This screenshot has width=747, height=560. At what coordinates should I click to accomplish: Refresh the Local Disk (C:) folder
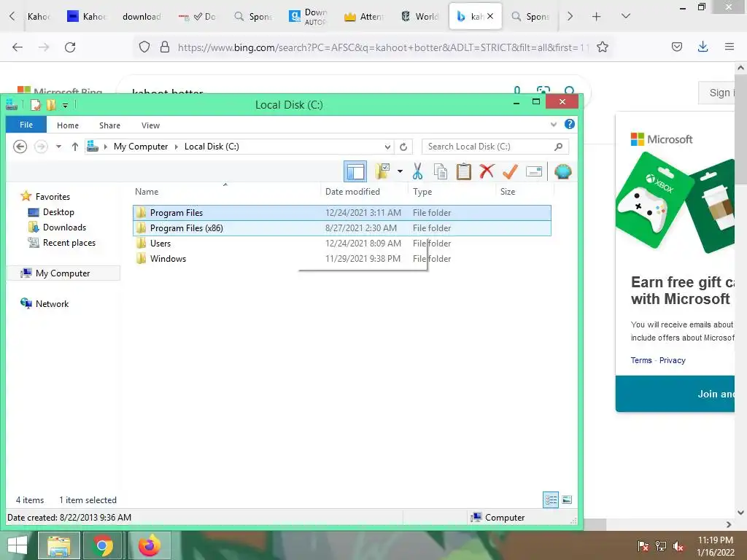403,147
